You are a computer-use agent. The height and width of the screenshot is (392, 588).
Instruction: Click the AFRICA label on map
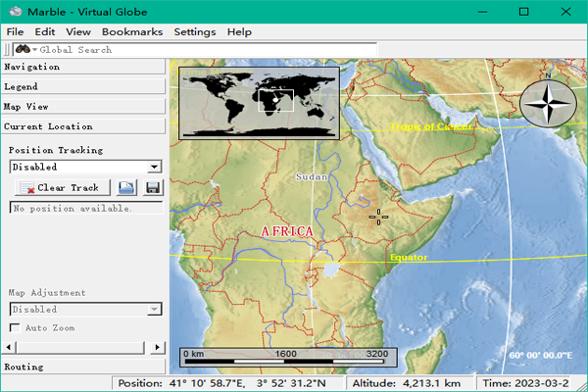287,231
